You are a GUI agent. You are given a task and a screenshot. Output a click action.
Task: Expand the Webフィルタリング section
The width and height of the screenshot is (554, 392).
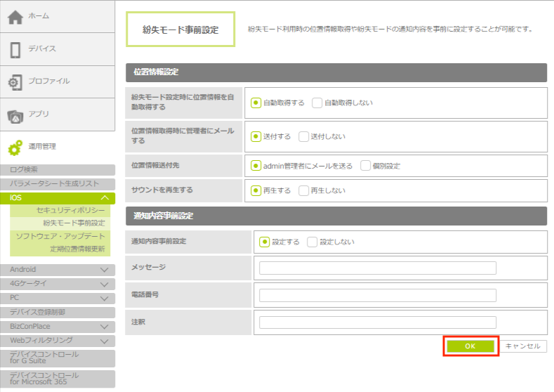click(105, 341)
